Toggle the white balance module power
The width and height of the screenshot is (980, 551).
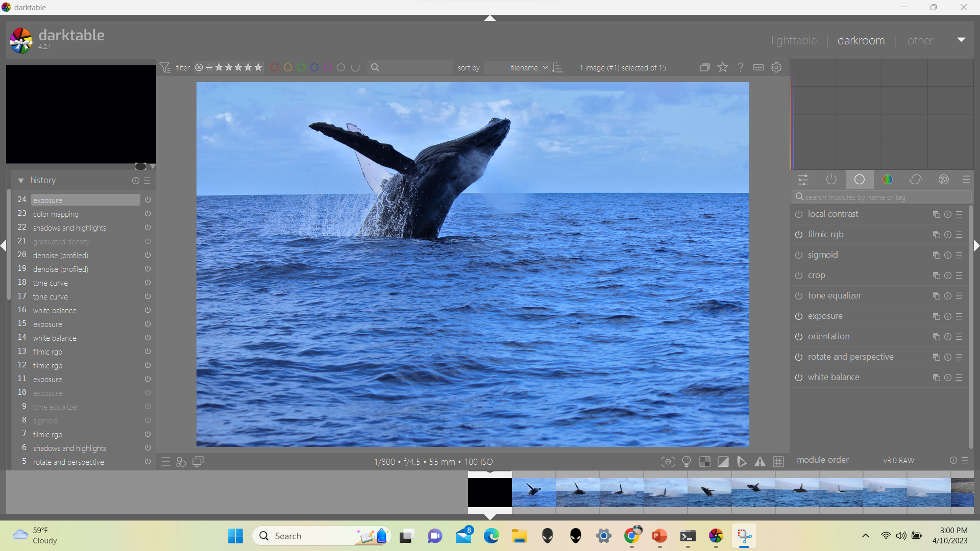tap(799, 378)
